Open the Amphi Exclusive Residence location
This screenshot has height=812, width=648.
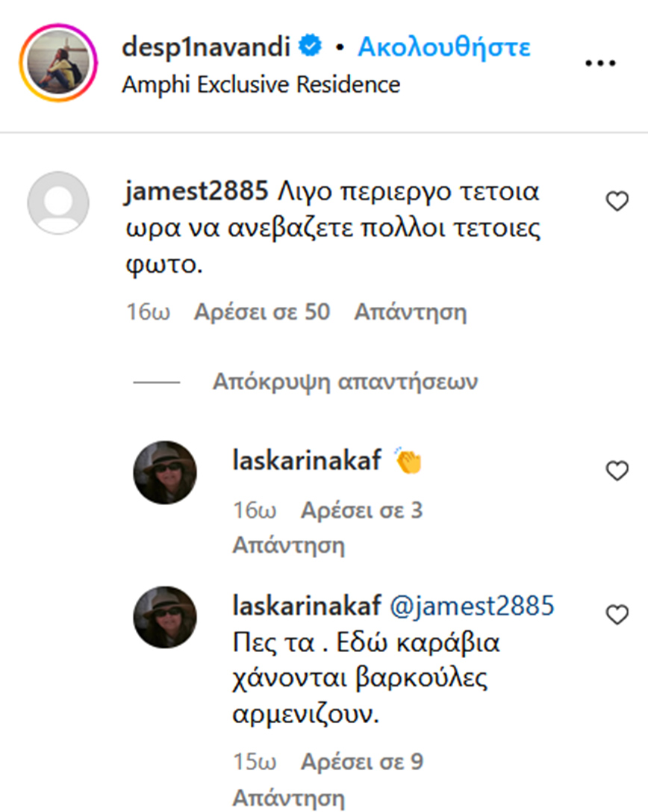click(x=261, y=84)
